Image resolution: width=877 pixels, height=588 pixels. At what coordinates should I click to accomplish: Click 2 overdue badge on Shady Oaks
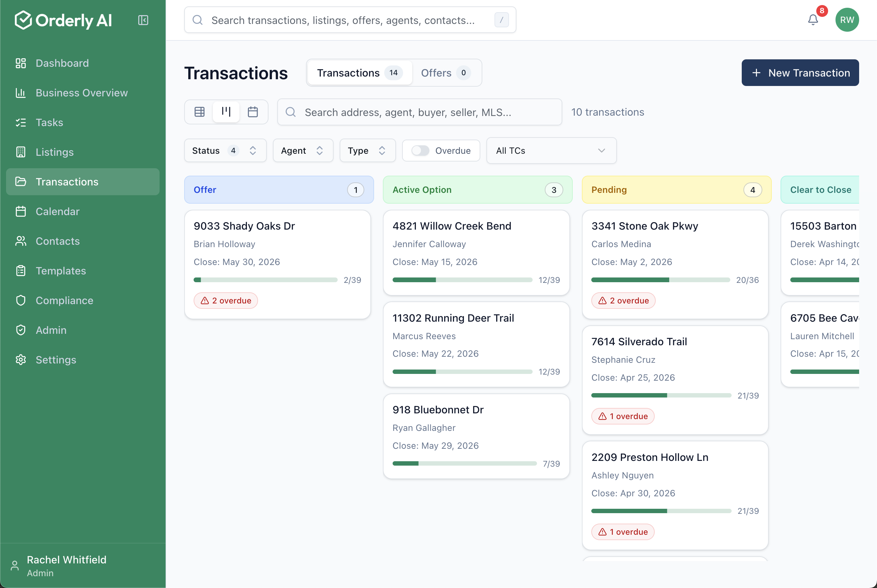point(225,300)
